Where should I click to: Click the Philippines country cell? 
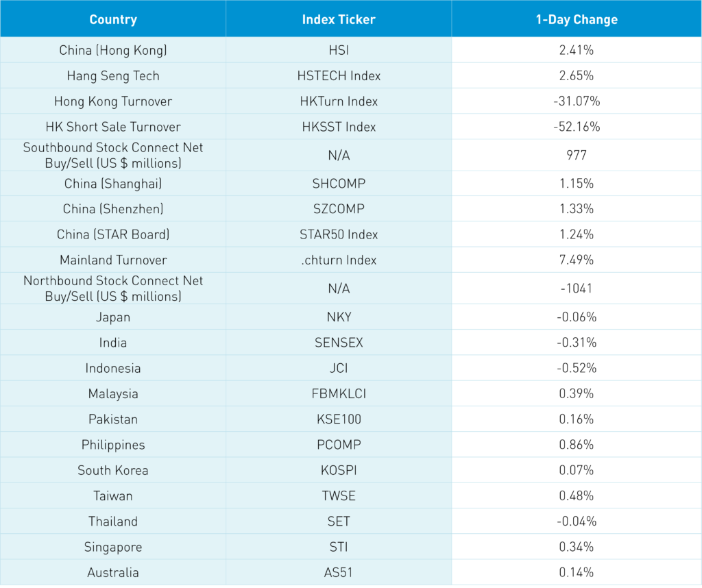(x=113, y=445)
